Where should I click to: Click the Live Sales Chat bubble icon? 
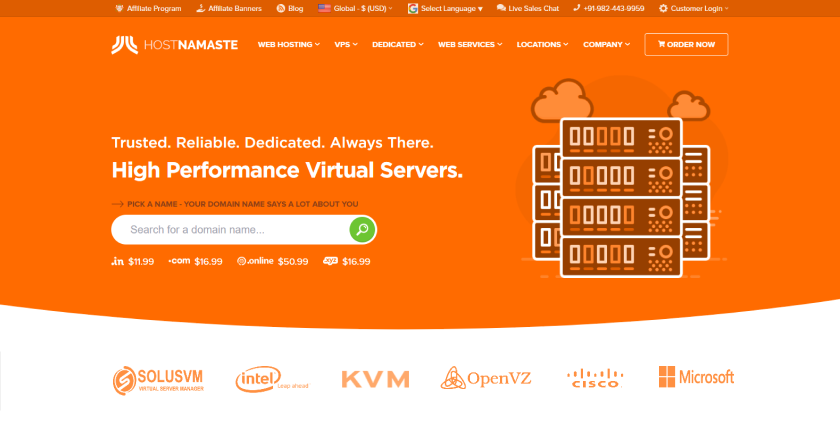tap(501, 8)
